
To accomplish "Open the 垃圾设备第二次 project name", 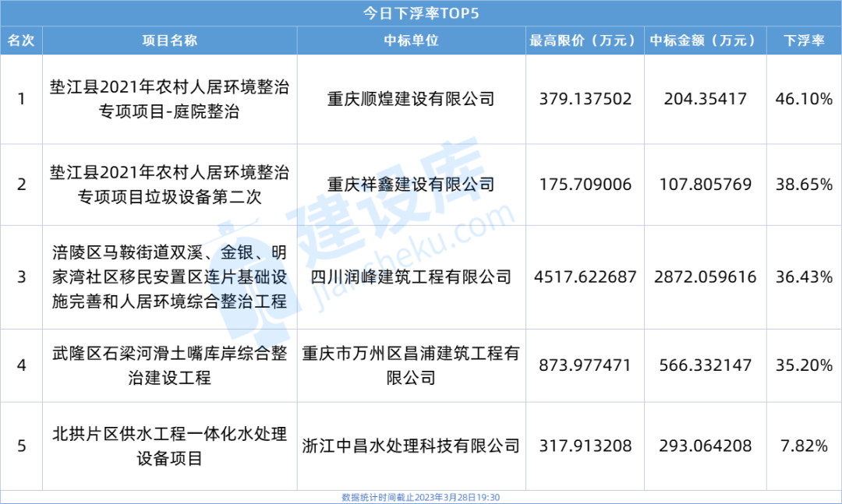I will pos(170,185).
